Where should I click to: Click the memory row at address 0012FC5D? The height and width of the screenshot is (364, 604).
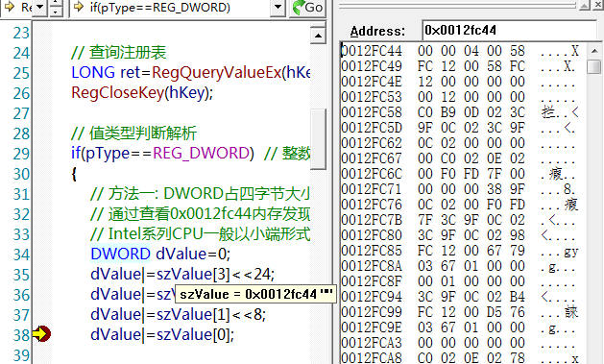coord(460,128)
